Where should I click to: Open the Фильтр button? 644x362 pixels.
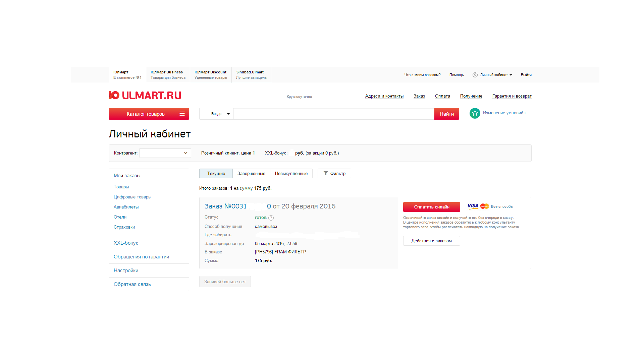point(334,173)
